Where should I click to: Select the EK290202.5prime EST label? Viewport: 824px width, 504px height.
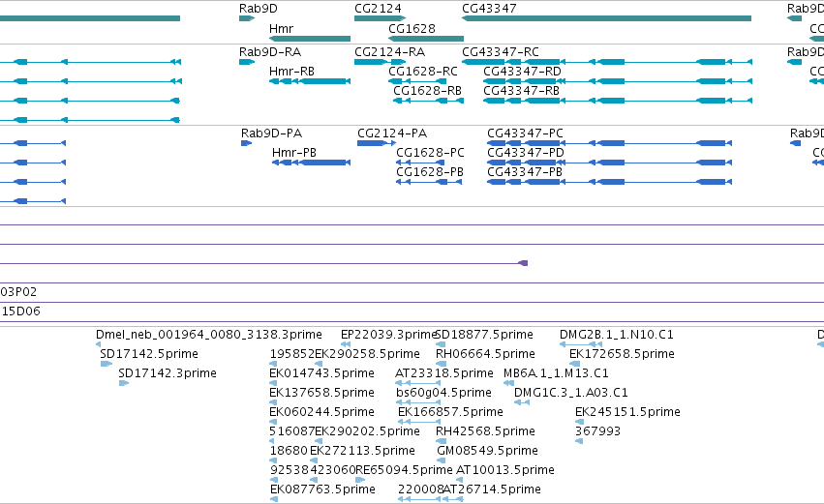tap(367, 431)
